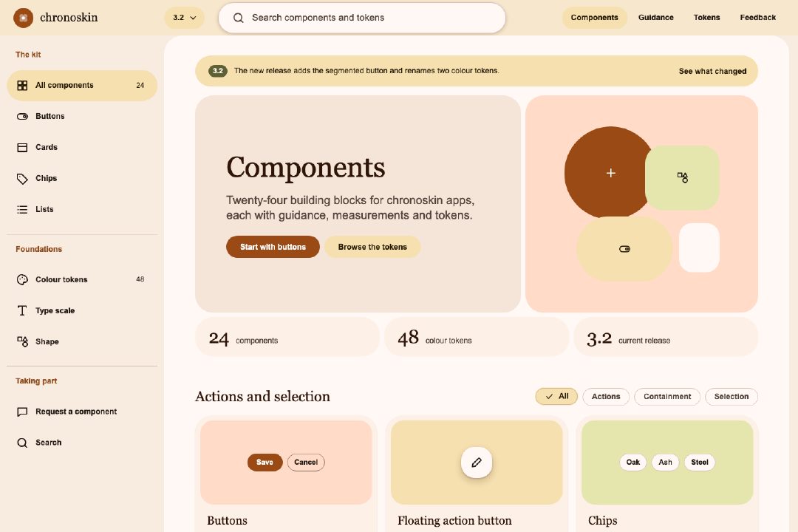The height and width of the screenshot is (532, 798).
Task: Click the Type scale T icon
Action: pyautogui.click(x=22, y=310)
